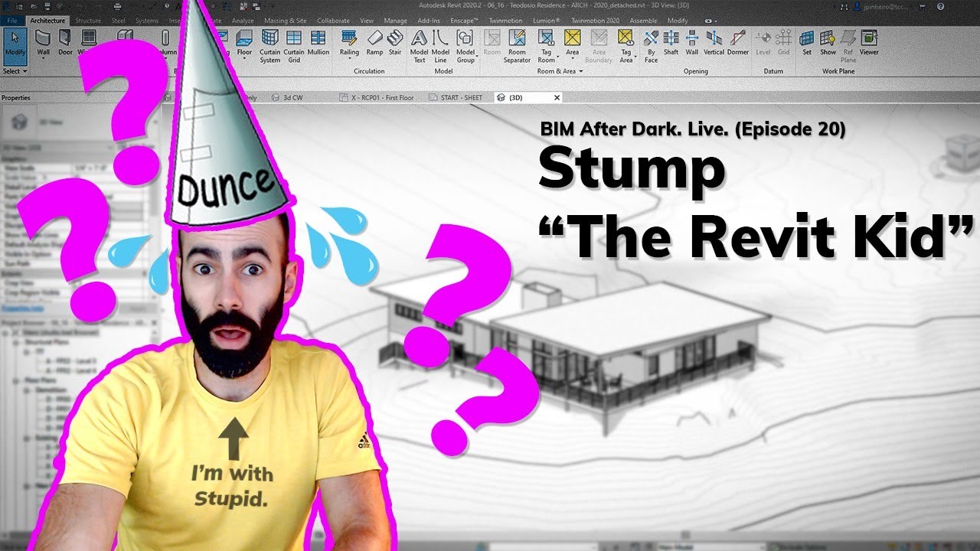Open the Railing dropdown arrow
Image resolution: width=980 pixels, height=551 pixels.
click(349, 60)
